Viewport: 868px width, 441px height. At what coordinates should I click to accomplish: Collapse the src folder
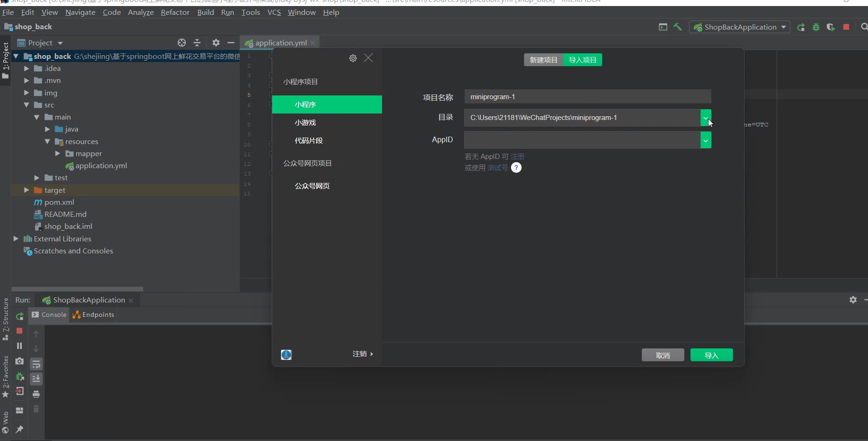point(26,105)
